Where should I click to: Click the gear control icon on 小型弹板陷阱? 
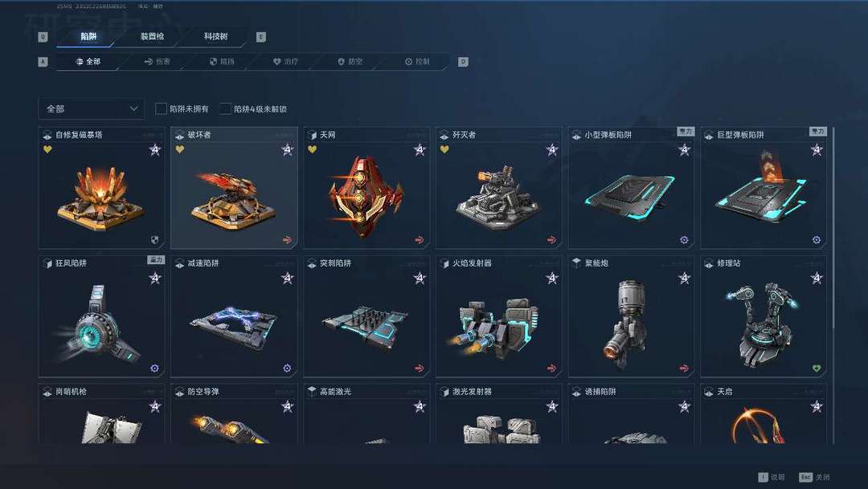pyautogui.click(x=684, y=239)
